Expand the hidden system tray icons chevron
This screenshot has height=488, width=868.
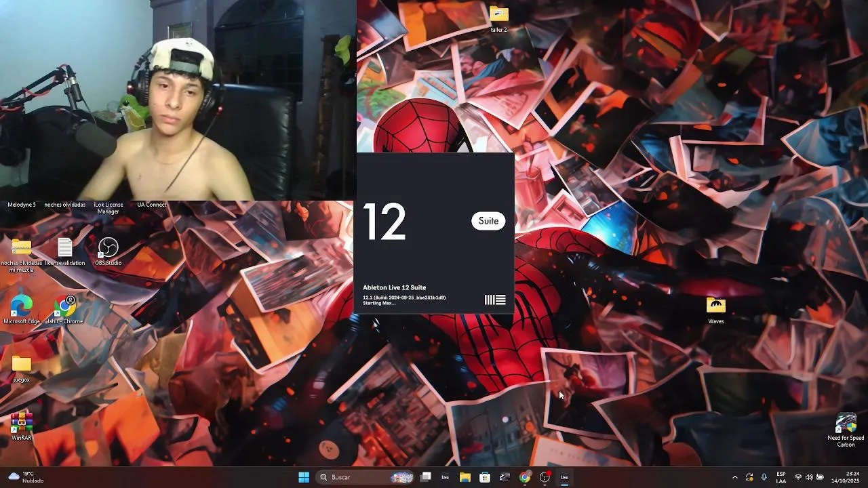[734, 477]
